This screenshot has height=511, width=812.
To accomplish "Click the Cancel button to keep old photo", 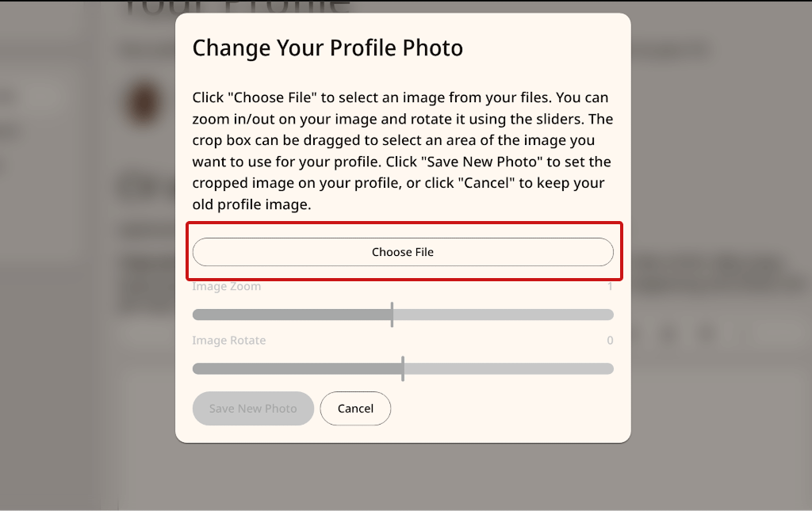I will pos(355,408).
